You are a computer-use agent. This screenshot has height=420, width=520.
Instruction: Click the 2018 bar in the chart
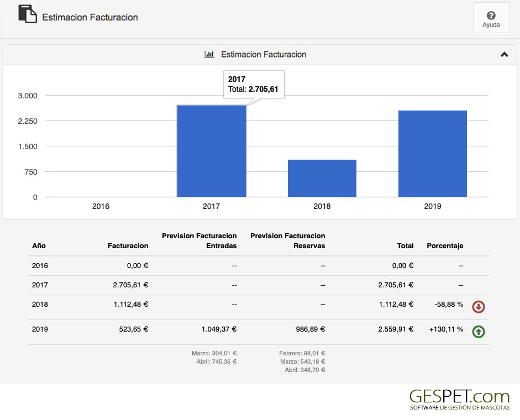(322, 178)
